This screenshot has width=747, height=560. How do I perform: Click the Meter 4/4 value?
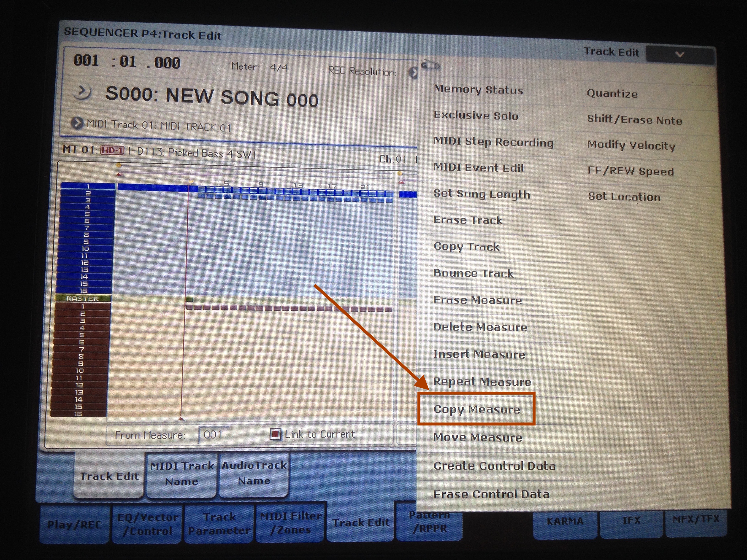pyautogui.click(x=279, y=67)
